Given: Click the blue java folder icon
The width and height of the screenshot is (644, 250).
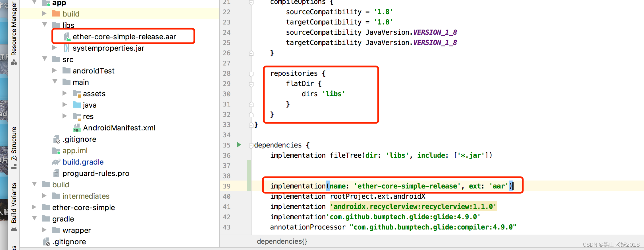Looking at the screenshot, I should pyautogui.click(x=77, y=105).
